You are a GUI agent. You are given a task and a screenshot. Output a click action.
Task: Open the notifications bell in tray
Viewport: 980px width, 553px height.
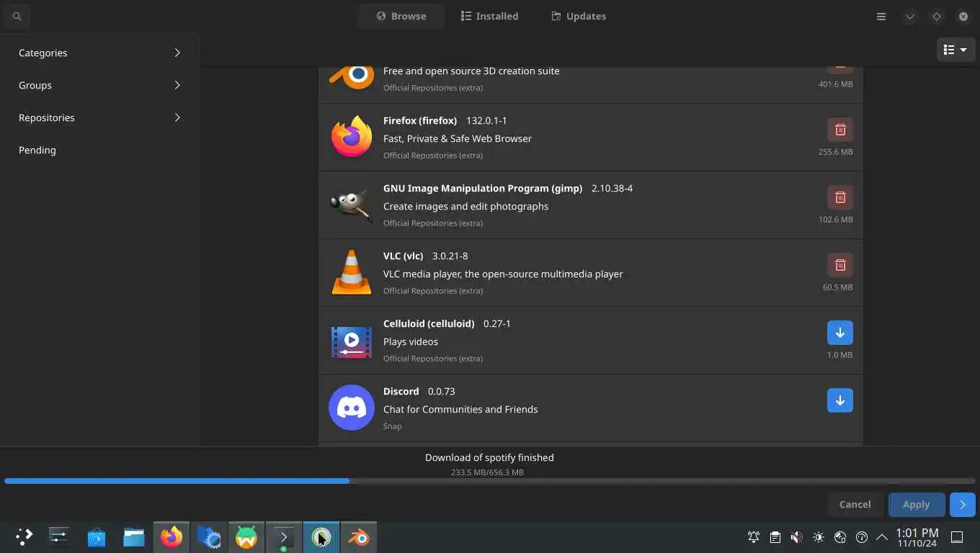(754, 537)
